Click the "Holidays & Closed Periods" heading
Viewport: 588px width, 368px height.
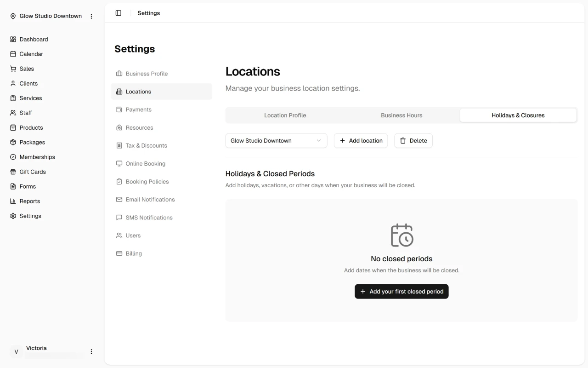(x=270, y=174)
